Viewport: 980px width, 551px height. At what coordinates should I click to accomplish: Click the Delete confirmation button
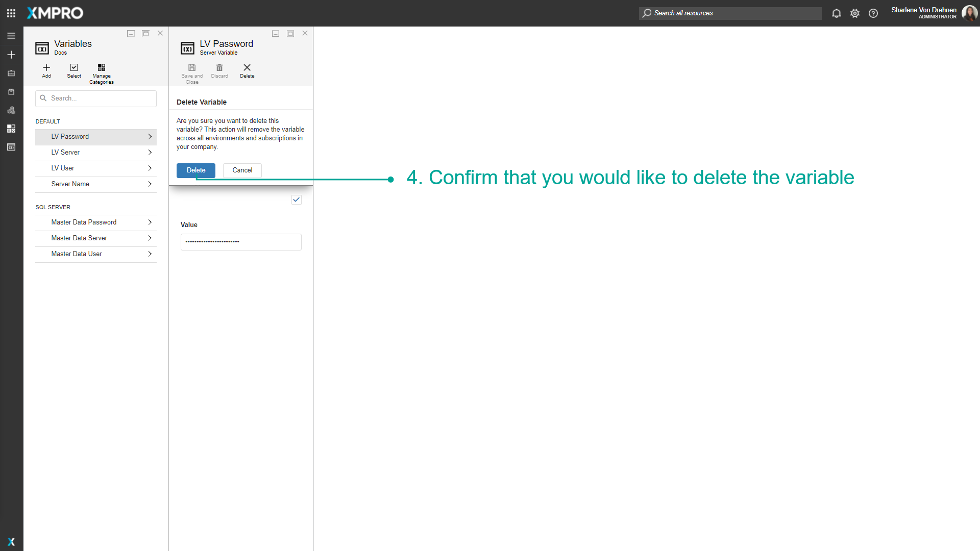coord(195,170)
